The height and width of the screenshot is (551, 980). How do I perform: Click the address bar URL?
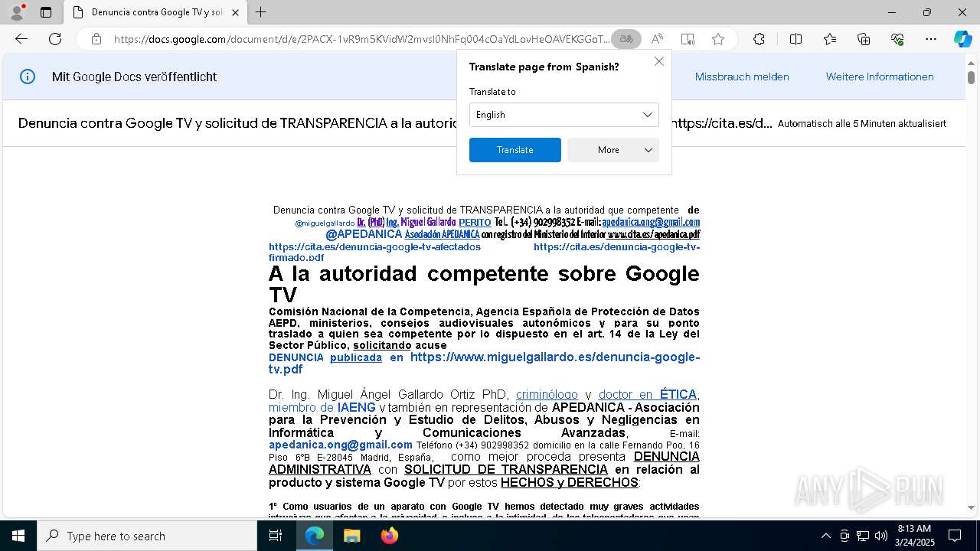(x=361, y=39)
